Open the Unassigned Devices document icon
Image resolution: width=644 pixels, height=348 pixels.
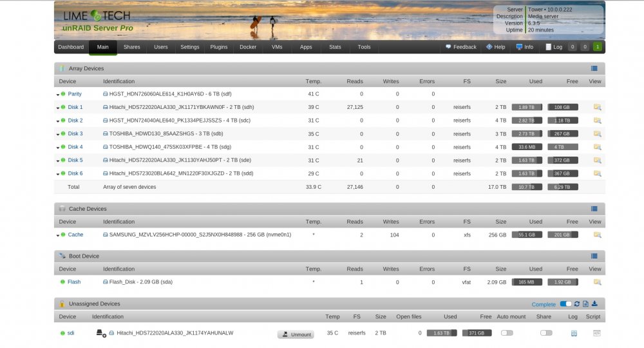585,304
